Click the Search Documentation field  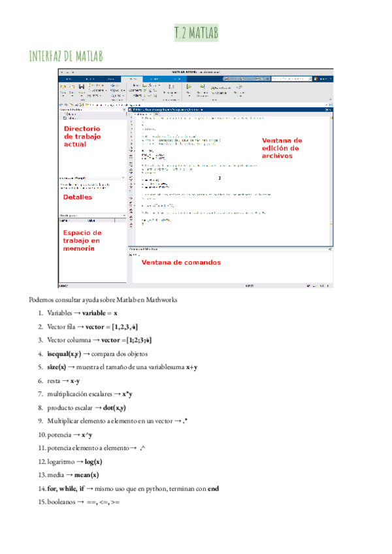pyautogui.click(x=293, y=78)
